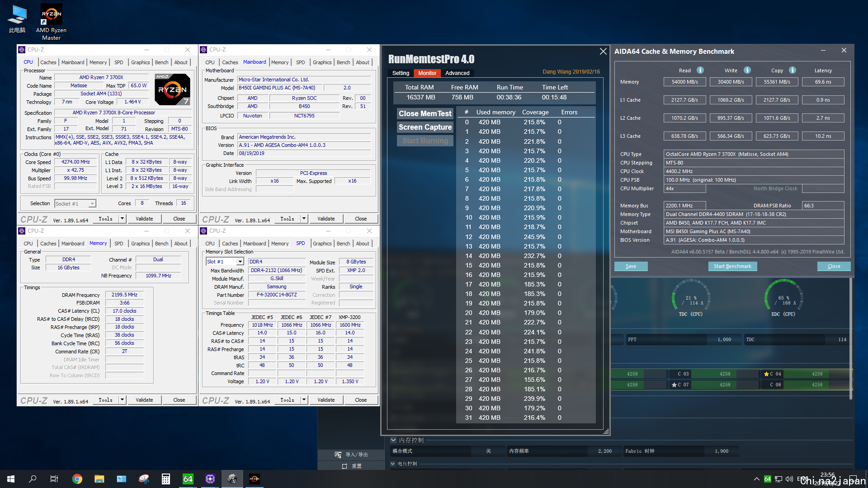The height and width of the screenshot is (488, 868).
Task: Switch to Advanced tab in RunMemtestPro
Action: pyautogui.click(x=458, y=73)
